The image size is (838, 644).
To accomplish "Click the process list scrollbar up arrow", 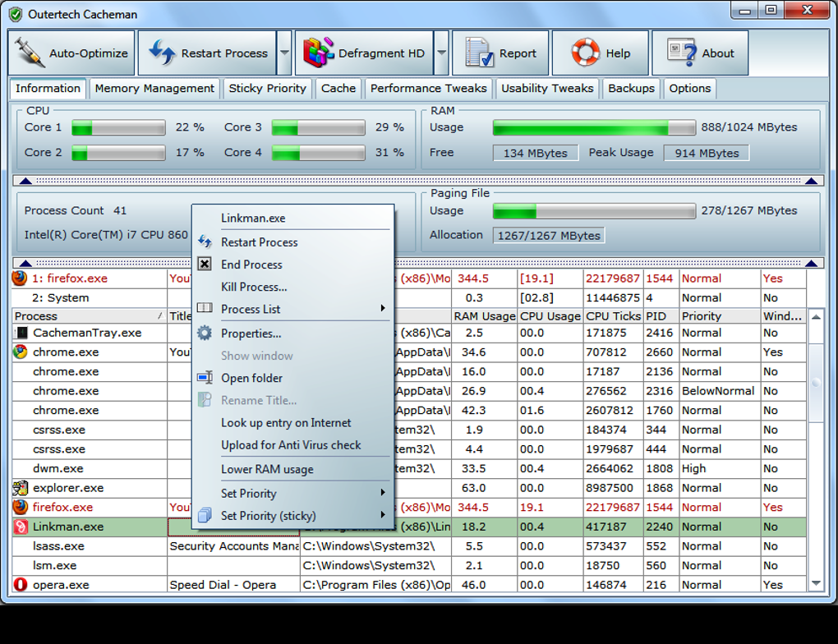I will 816,317.
